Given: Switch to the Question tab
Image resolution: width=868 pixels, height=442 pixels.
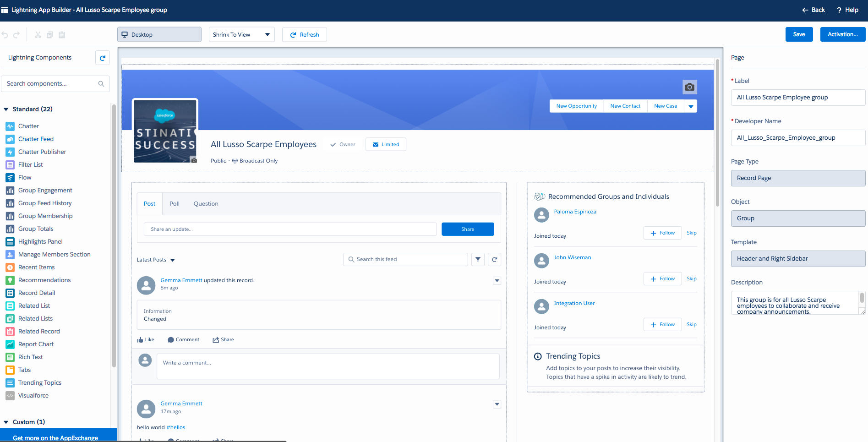Looking at the screenshot, I should click(206, 204).
